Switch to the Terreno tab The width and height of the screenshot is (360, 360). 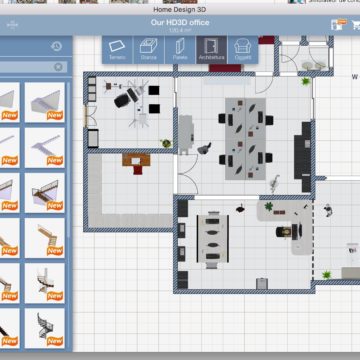click(117, 50)
